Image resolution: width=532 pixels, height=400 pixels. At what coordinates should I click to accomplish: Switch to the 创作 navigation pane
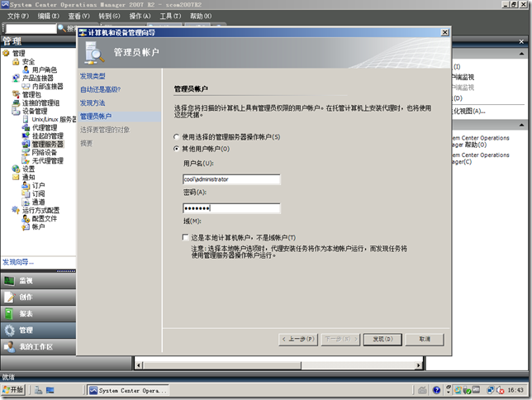38,298
